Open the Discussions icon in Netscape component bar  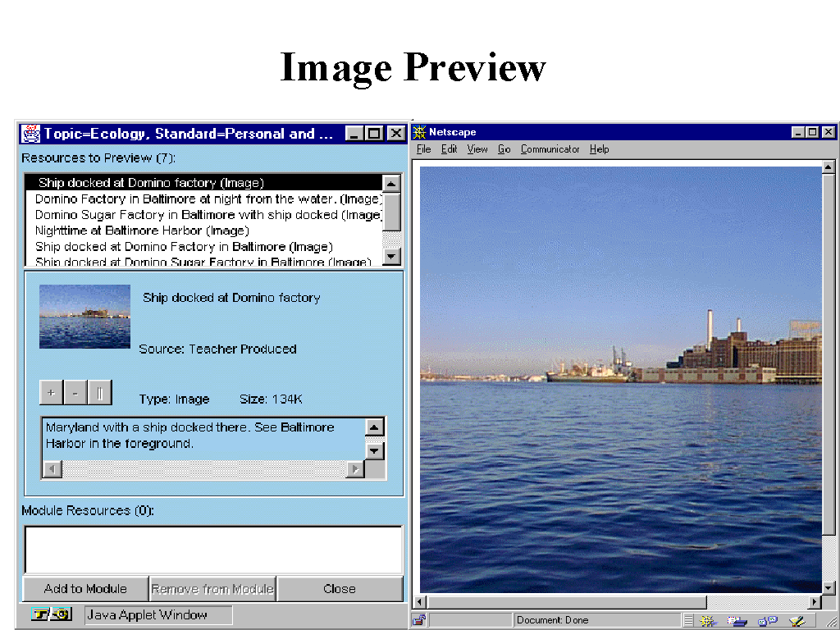point(767,621)
